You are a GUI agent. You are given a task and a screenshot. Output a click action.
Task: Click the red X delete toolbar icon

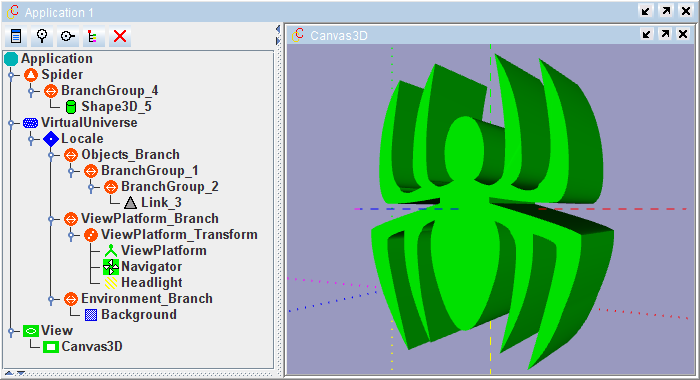pos(120,36)
